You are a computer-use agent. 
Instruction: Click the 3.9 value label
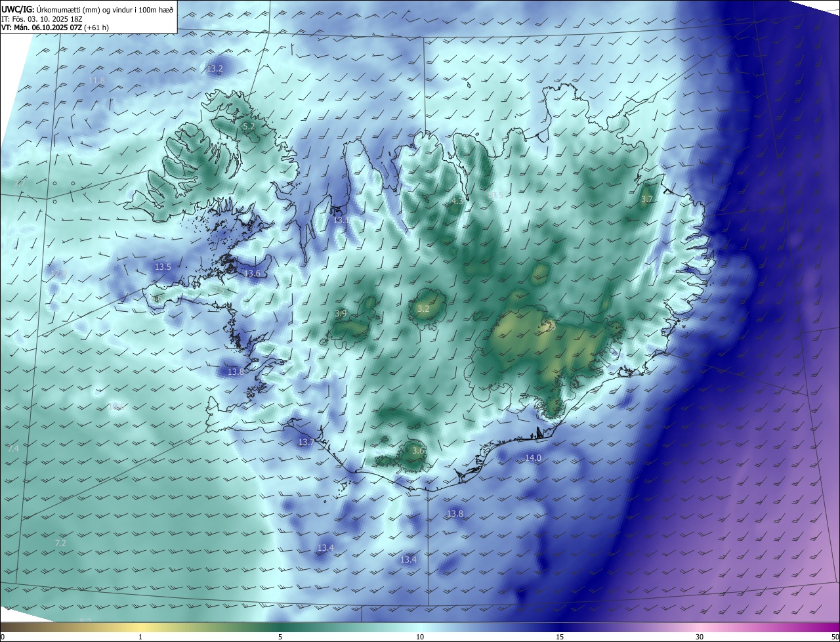click(341, 314)
